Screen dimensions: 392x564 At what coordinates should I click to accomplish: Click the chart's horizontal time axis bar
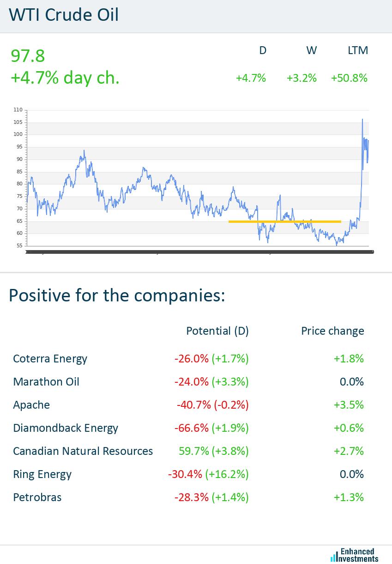pyautogui.click(x=199, y=252)
